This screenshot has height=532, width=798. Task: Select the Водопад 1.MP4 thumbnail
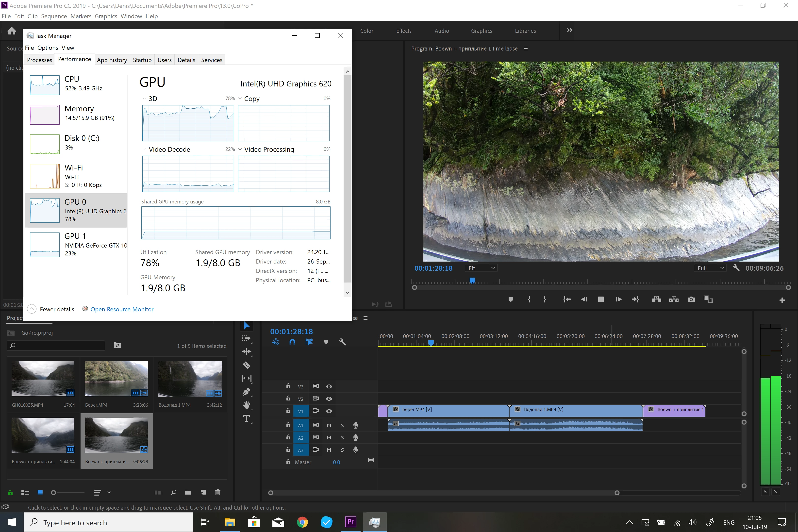point(190,379)
